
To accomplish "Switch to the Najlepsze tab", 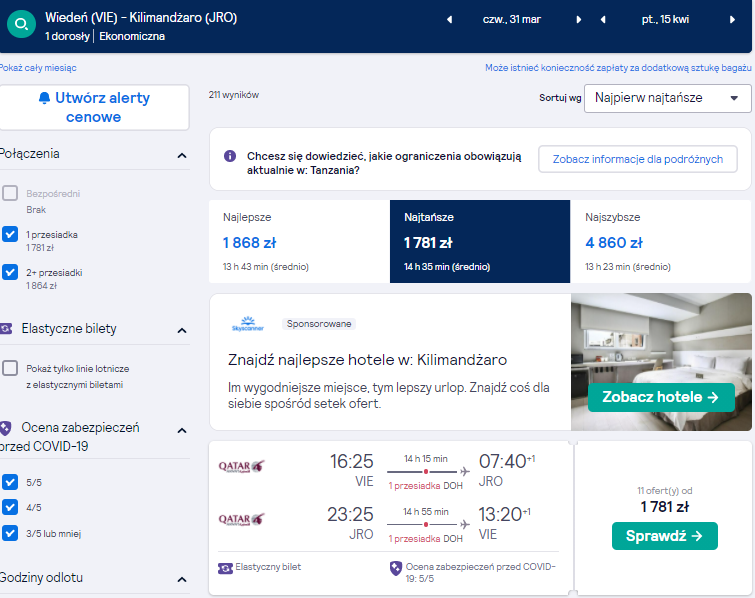I will (299, 241).
